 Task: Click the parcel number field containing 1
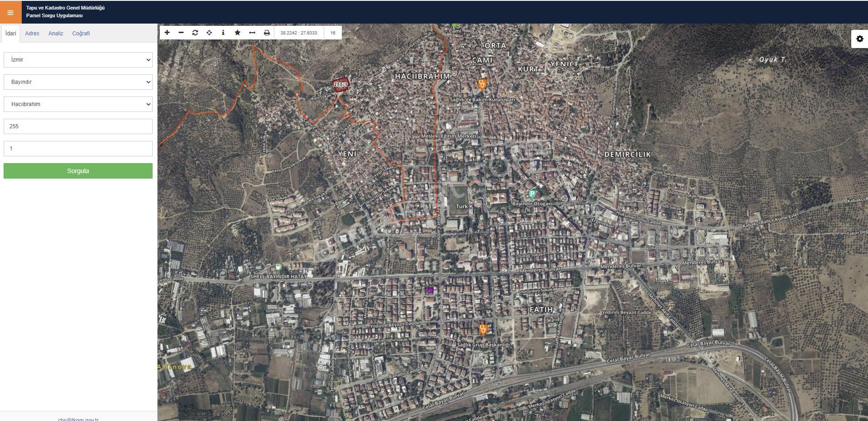click(x=78, y=149)
